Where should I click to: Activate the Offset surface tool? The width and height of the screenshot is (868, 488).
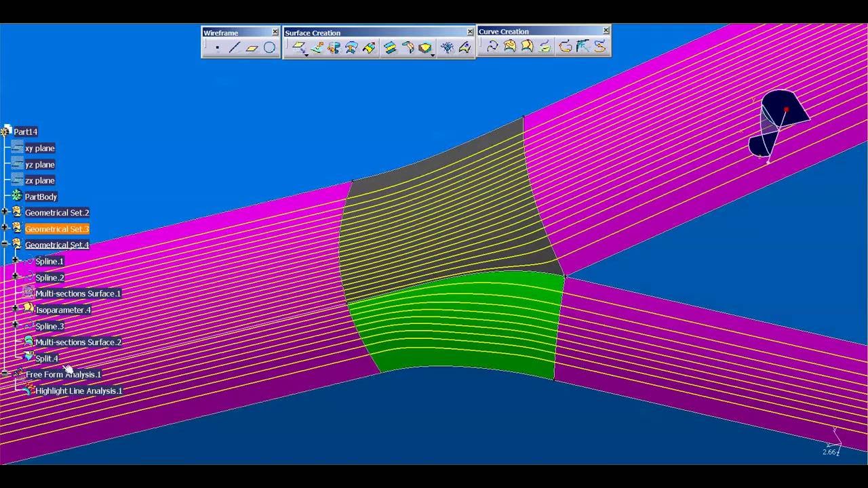click(351, 47)
